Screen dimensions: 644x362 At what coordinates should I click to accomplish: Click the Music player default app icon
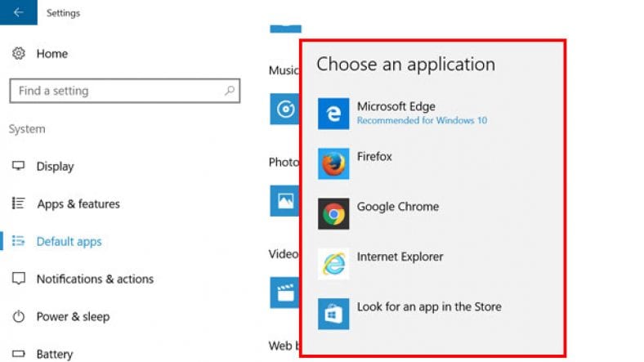click(x=284, y=109)
